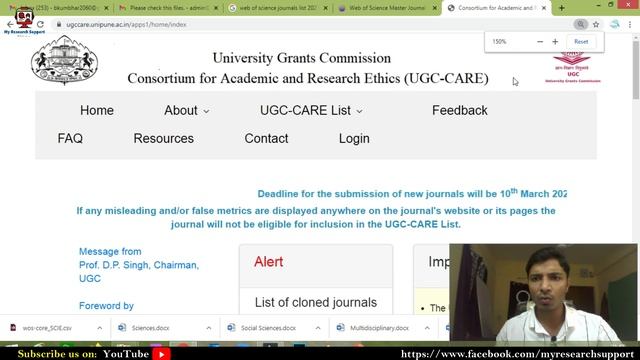Close the Consortium for Academic tab

tap(544, 8)
